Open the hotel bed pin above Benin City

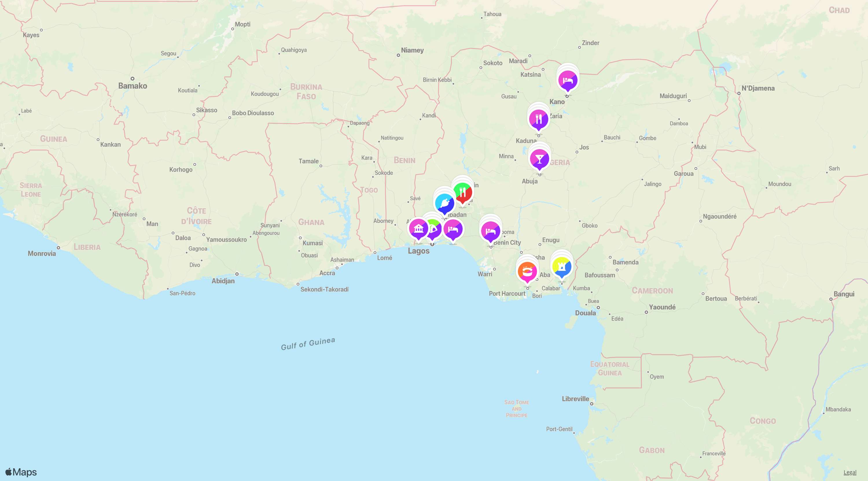(491, 232)
